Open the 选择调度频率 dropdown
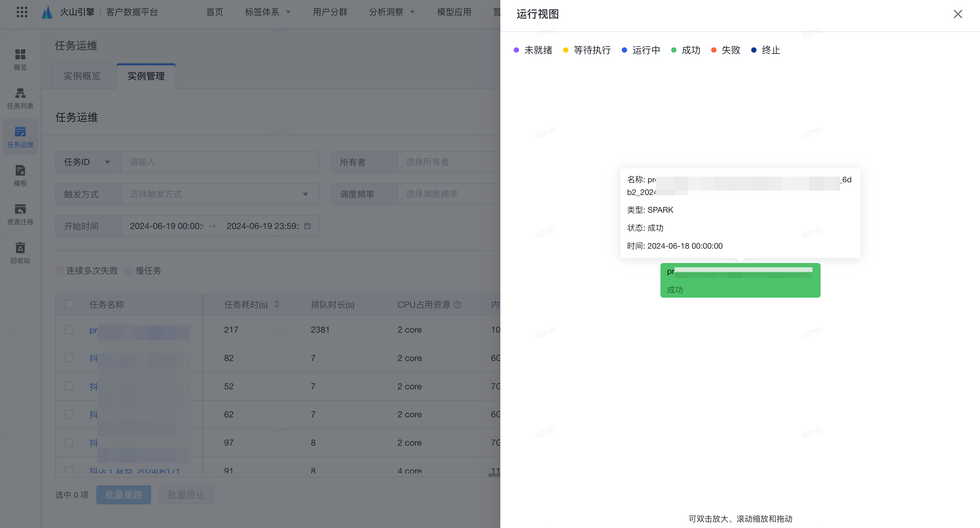 [449, 194]
